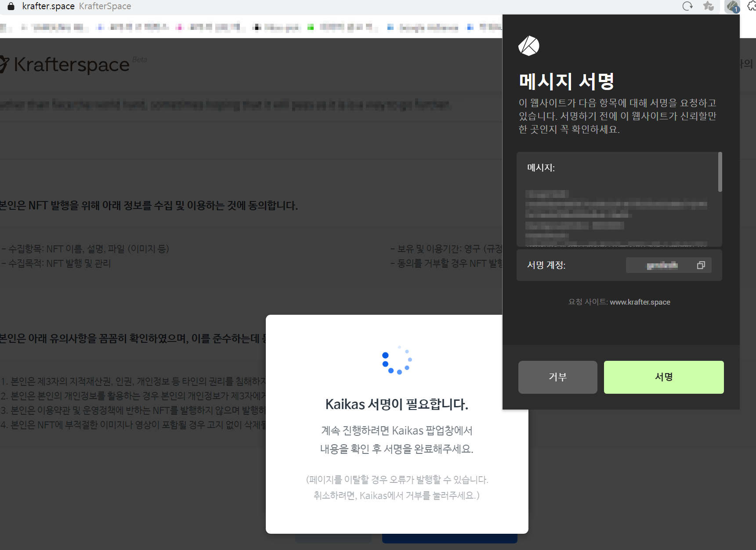The width and height of the screenshot is (756, 550).
Task: Click the 메시지: label in message box
Action: [x=541, y=168]
